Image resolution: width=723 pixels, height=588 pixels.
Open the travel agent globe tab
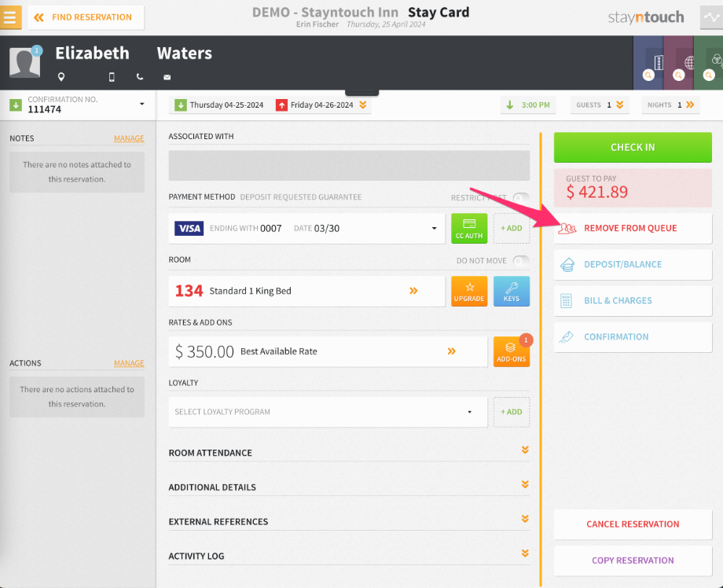[x=679, y=63]
